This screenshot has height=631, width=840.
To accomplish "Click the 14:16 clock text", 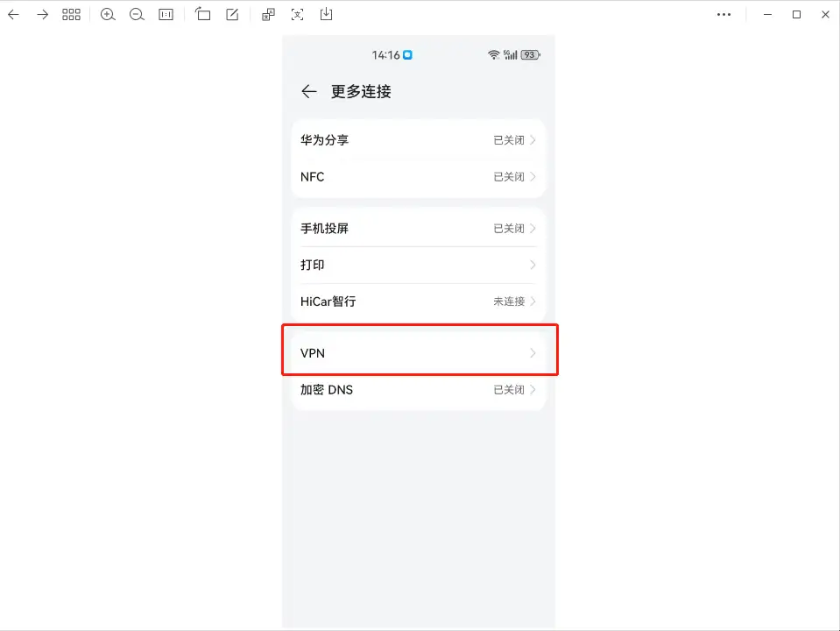I will point(385,54).
